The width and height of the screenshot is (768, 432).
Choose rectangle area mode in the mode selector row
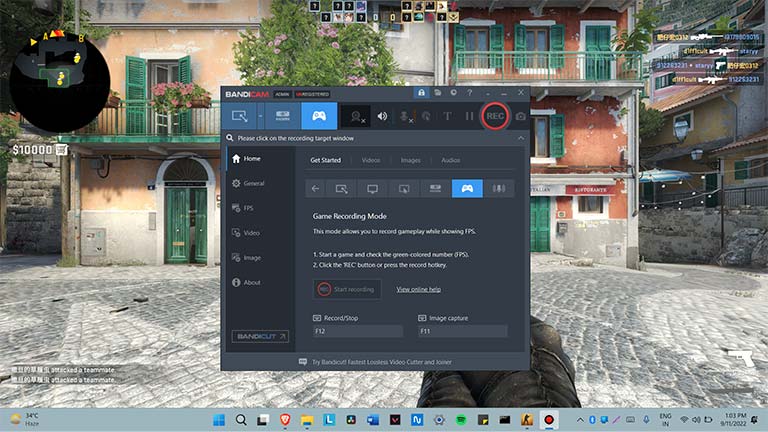341,189
